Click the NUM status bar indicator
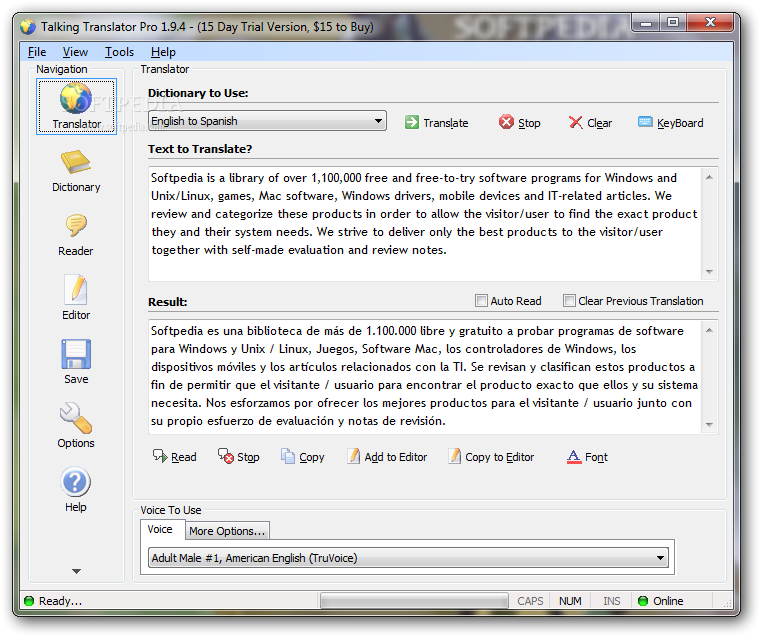Viewport: 761px width, 637px height. pyautogui.click(x=570, y=601)
